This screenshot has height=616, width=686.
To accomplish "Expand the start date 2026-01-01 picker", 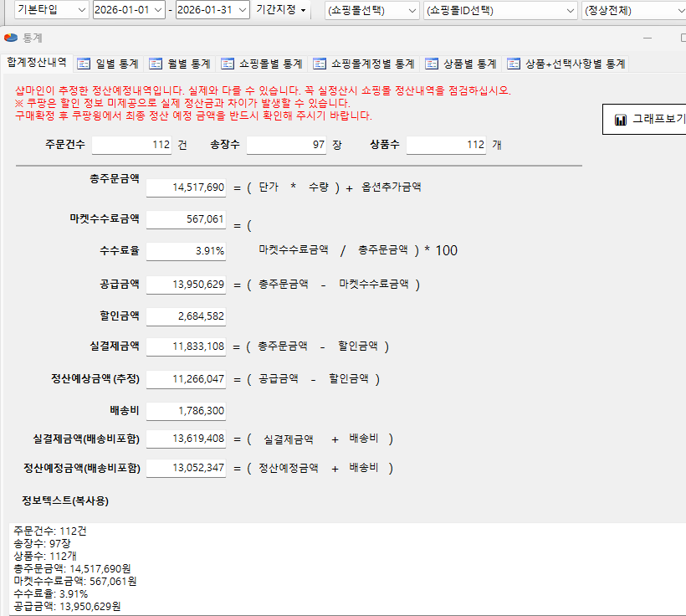I will tap(157, 10).
